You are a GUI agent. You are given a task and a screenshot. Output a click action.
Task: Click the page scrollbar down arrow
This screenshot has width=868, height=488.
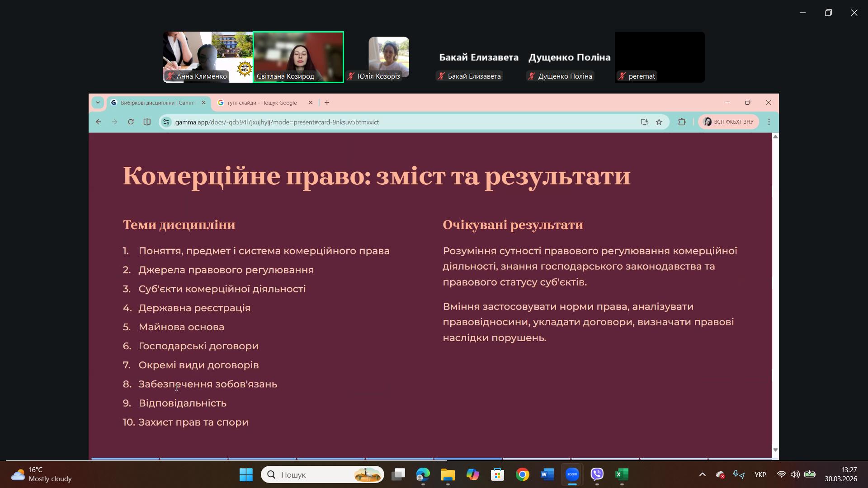775,450
